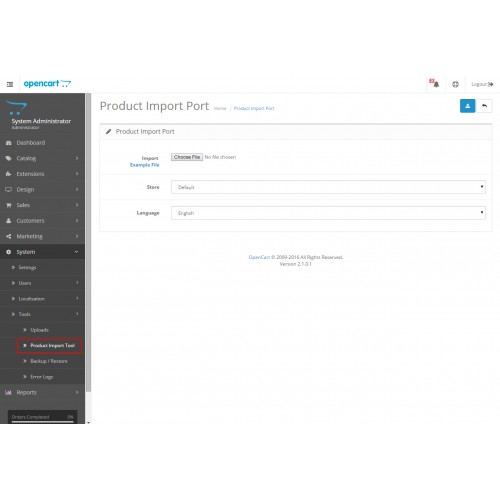Click the Reports chart icon
The image size is (500, 500).
(8, 392)
